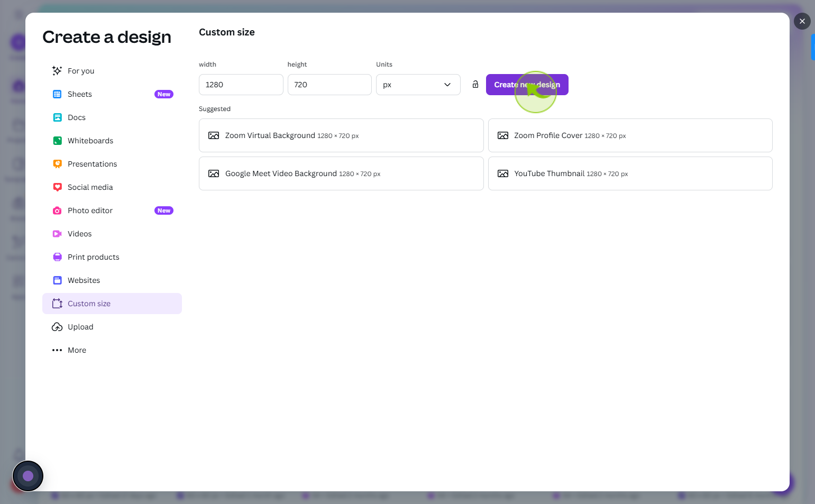Click the Create new design button
Viewport: 815px width, 504px height.
click(x=527, y=85)
